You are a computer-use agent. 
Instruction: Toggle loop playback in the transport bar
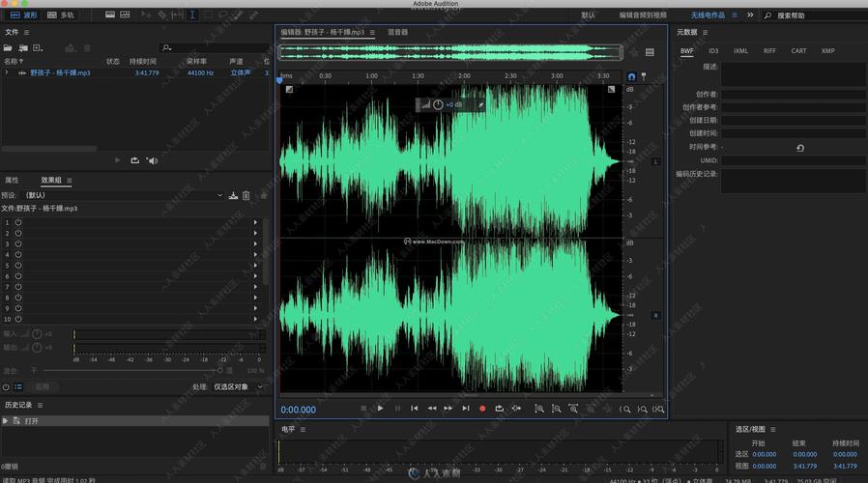click(499, 409)
